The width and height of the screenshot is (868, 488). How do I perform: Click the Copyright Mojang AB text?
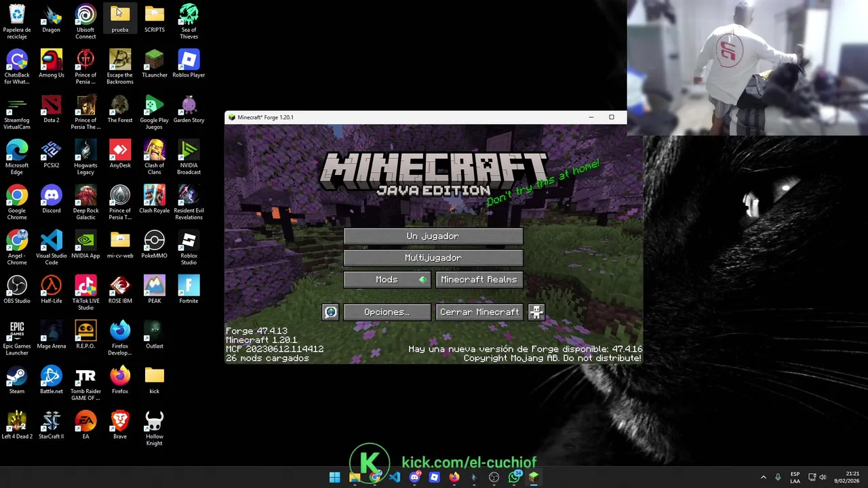pos(552,358)
